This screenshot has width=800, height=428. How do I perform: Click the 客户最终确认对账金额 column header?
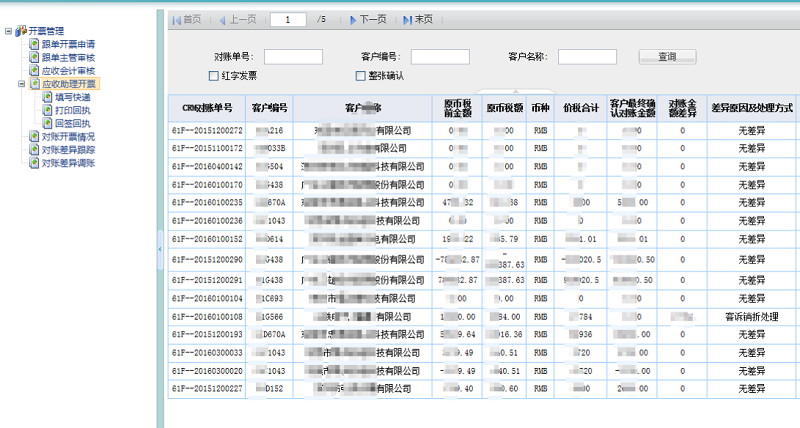[x=633, y=108]
